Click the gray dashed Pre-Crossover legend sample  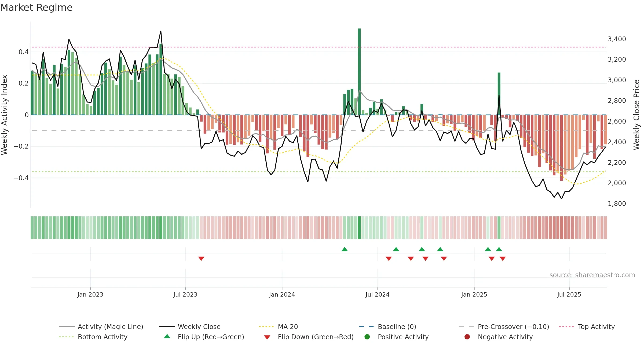(x=466, y=327)
